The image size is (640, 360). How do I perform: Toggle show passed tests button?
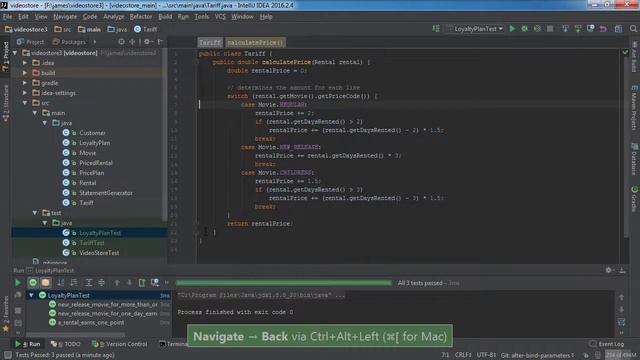[x=33, y=282]
